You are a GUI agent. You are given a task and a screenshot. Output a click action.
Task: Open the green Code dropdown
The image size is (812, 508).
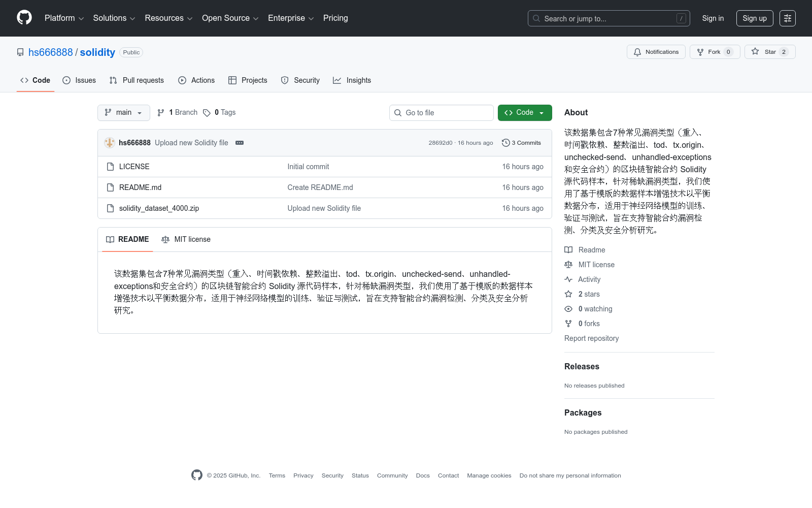(x=525, y=113)
